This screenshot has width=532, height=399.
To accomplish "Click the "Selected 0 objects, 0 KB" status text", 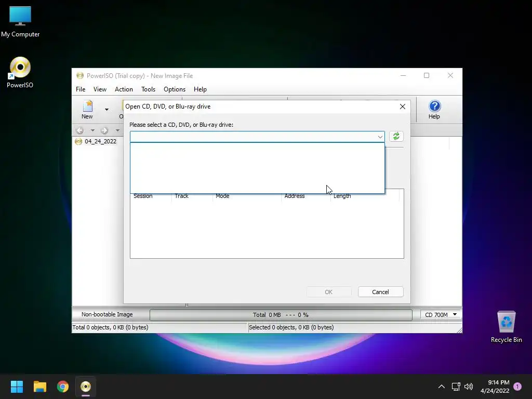I will coord(291,327).
